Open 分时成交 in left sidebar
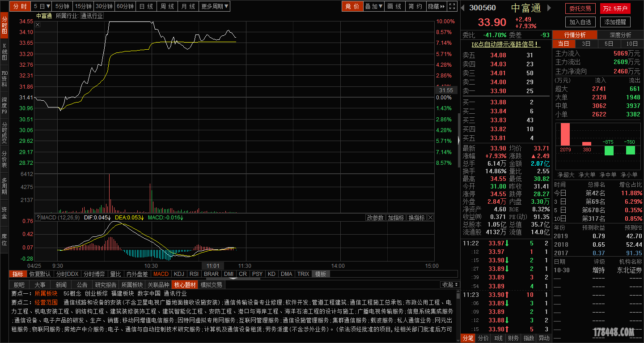This screenshot has width=644, height=343. tap(4, 133)
